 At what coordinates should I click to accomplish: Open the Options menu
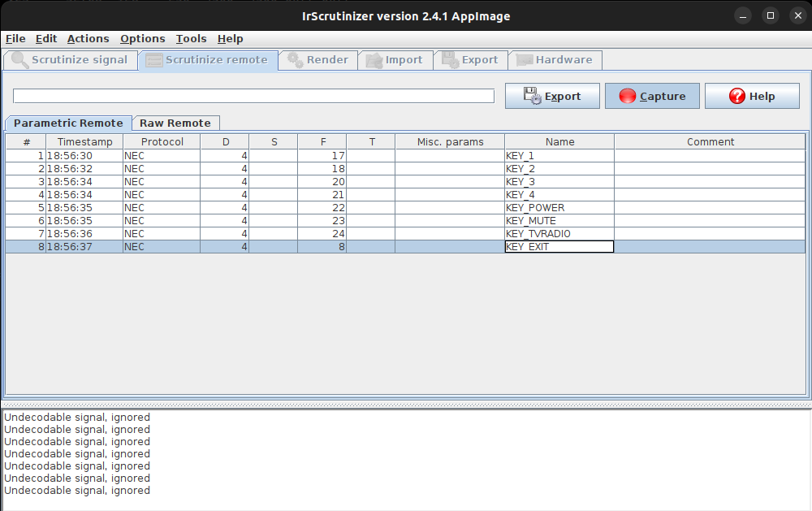click(x=142, y=38)
